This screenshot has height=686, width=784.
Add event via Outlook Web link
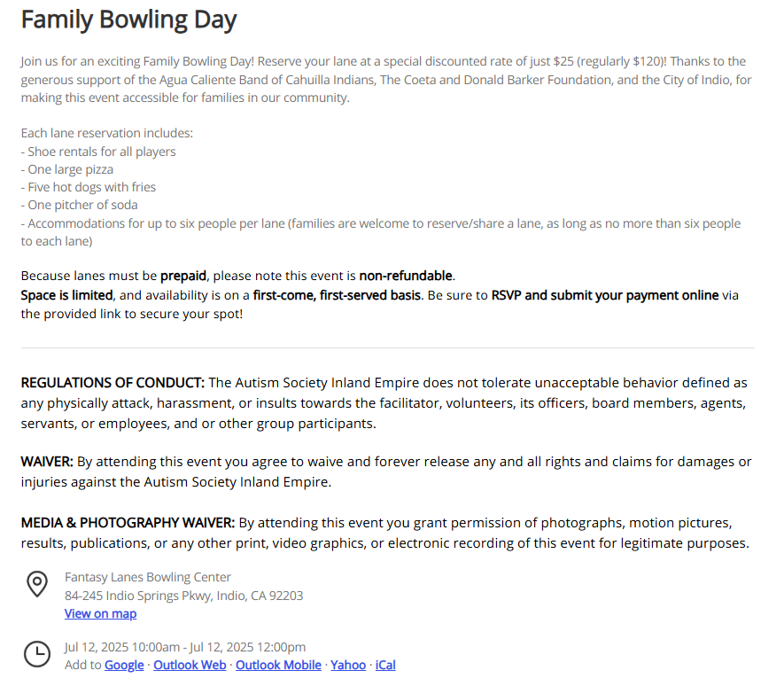coord(190,665)
